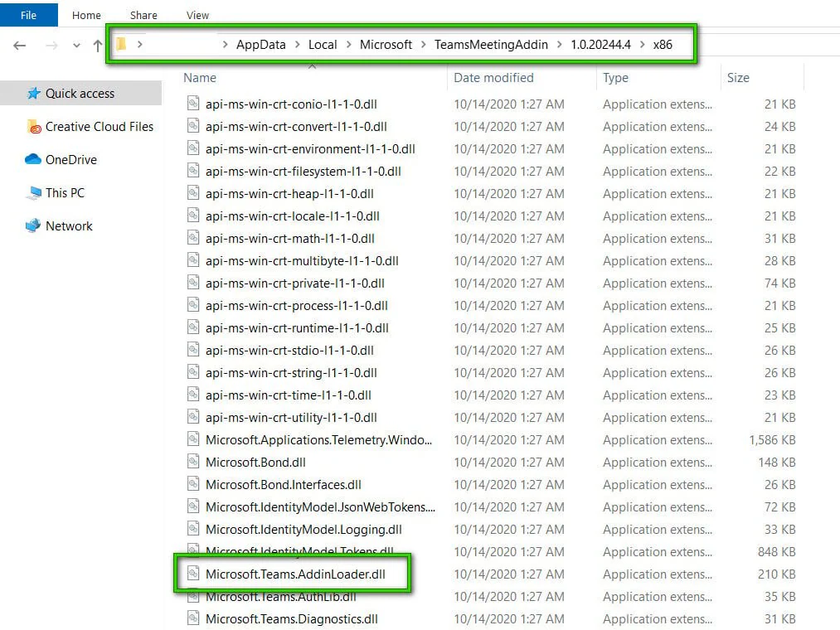Select file api-ms-win-crt-string-l1-1-0.dll
This screenshot has width=840, height=630.
pyautogui.click(x=291, y=372)
